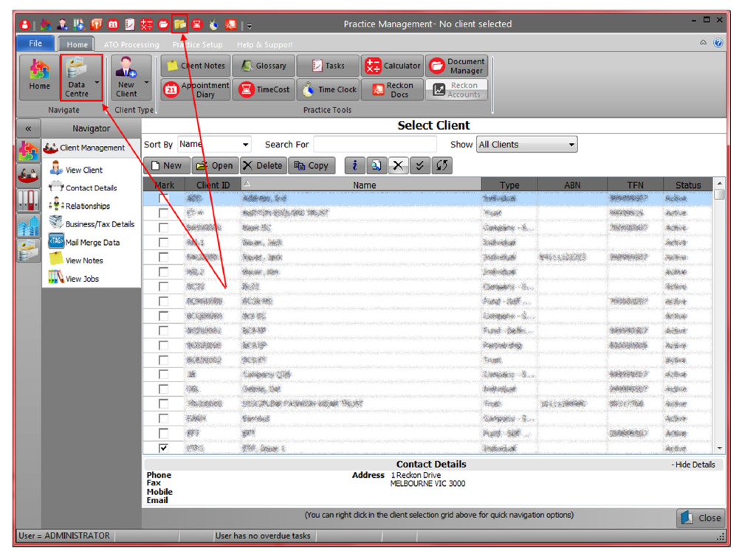Open the Show All Clients dropdown
The image size is (756, 551).
click(x=526, y=145)
